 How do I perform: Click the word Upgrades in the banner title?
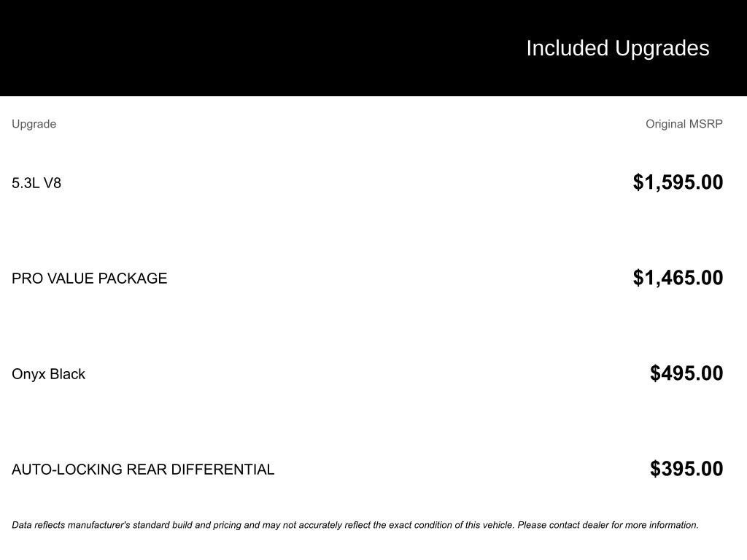[x=662, y=48]
